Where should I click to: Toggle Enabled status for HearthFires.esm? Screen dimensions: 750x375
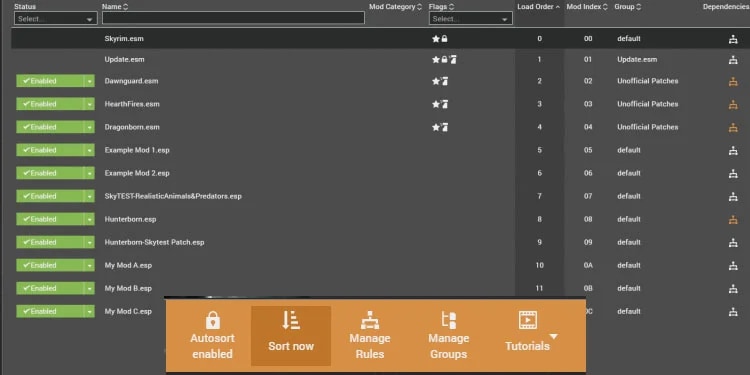tap(50, 104)
